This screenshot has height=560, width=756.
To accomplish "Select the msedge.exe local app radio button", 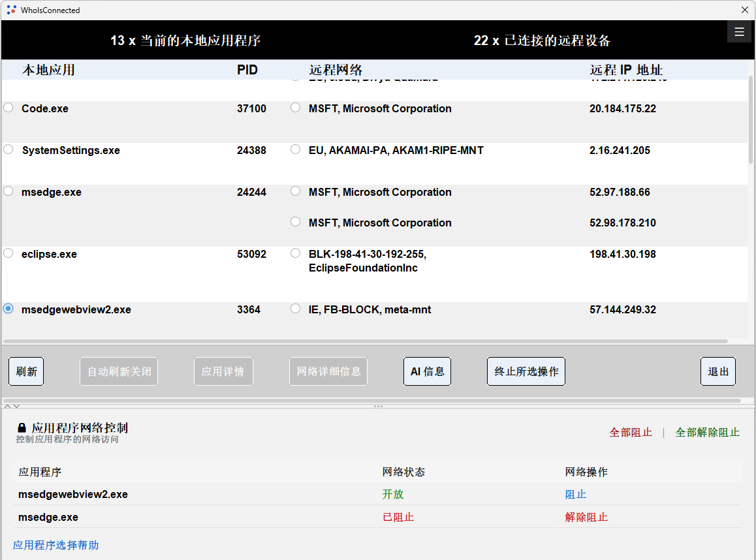I will [8, 191].
